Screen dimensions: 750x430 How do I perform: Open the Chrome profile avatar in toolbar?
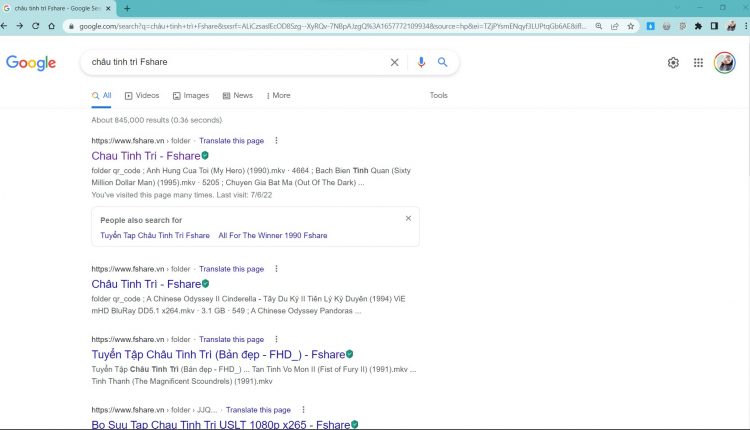tap(731, 26)
